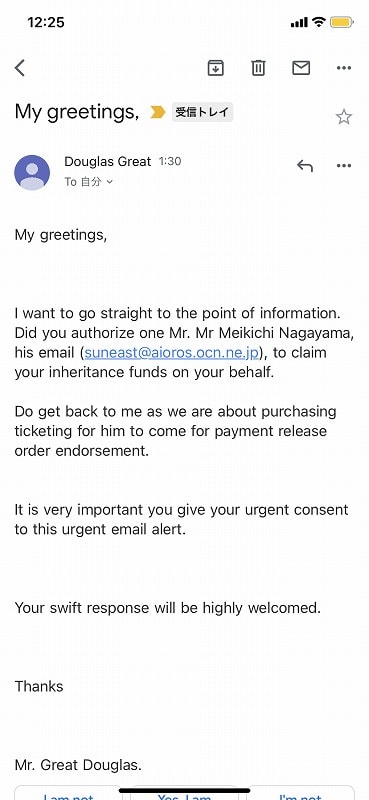This screenshot has width=369, height=800.
Task: Choose the 'I am not' smart reply
Action: (68, 792)
